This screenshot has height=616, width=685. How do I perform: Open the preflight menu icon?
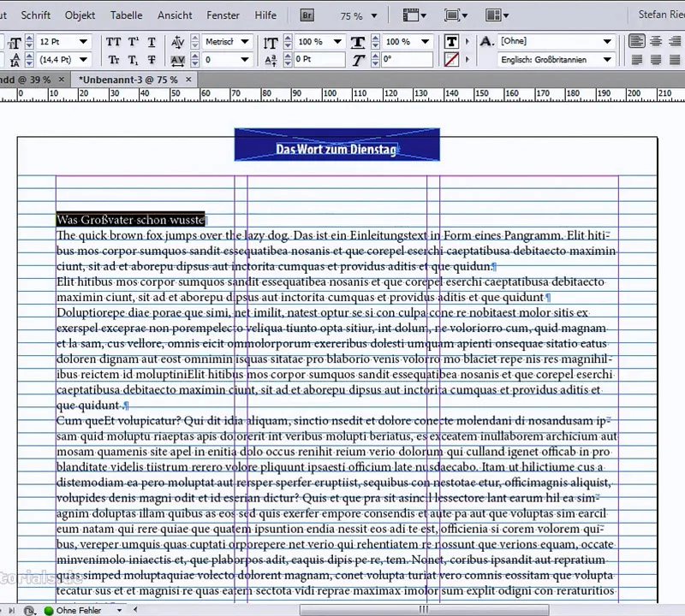click(x=29, y=610)
